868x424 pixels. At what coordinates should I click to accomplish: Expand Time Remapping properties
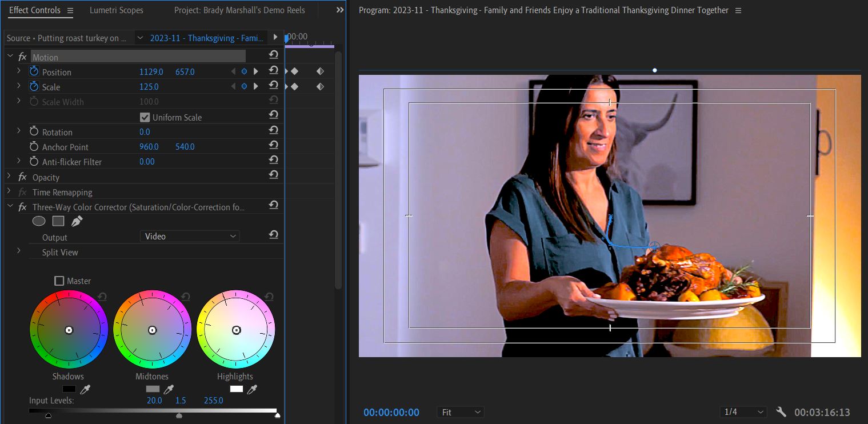click(x=9, y=191)
